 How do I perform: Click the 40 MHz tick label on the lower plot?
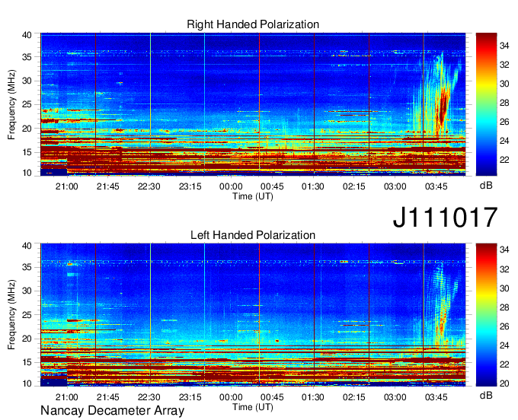tap(27, 246)
